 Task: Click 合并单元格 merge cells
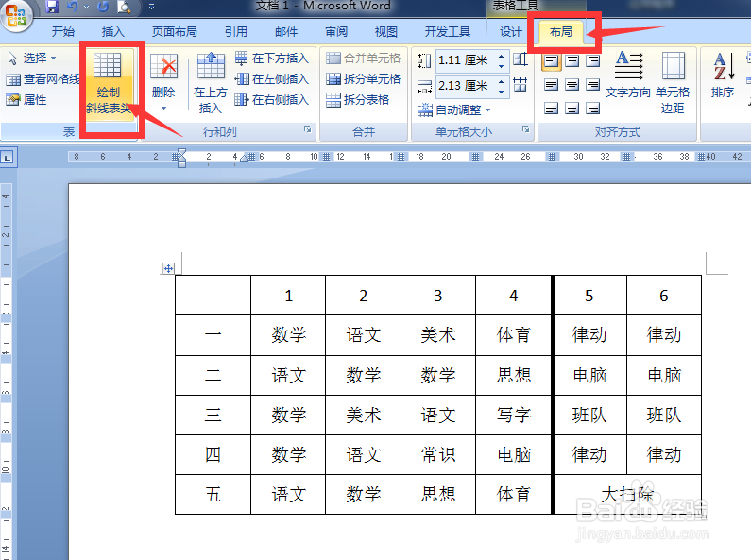point(363,59)
